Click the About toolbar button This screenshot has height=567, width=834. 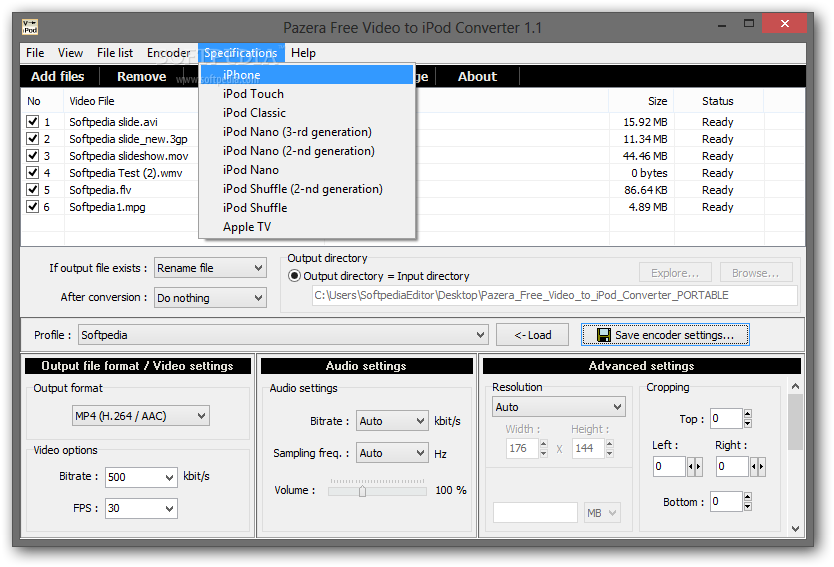click(x=477, y=77)
